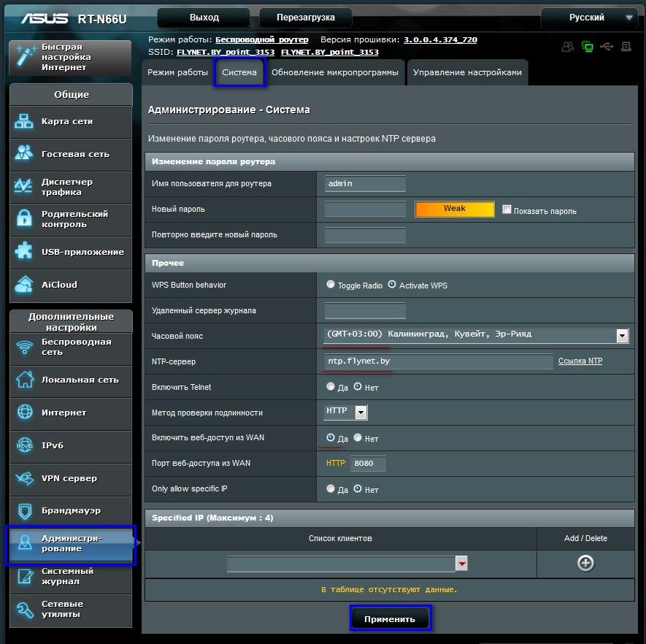646x644 pixels.
Task: Click the ASUS logo
Action: pyautogui.click(x=45, y=18)
